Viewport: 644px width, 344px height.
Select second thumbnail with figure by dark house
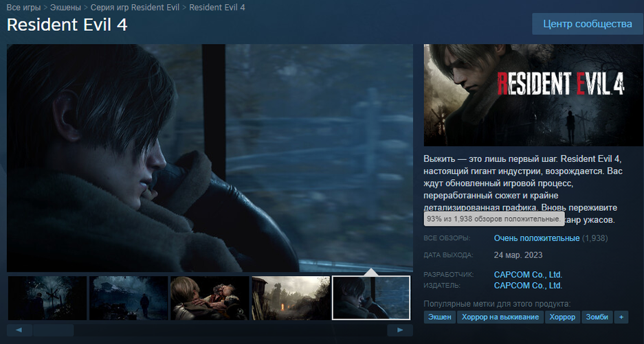click(129, 298)
